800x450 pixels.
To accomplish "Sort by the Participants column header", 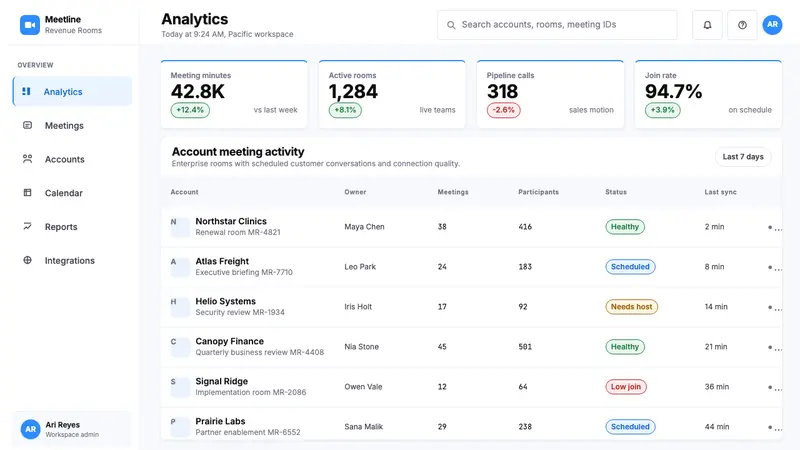I will tap(538, 192).
